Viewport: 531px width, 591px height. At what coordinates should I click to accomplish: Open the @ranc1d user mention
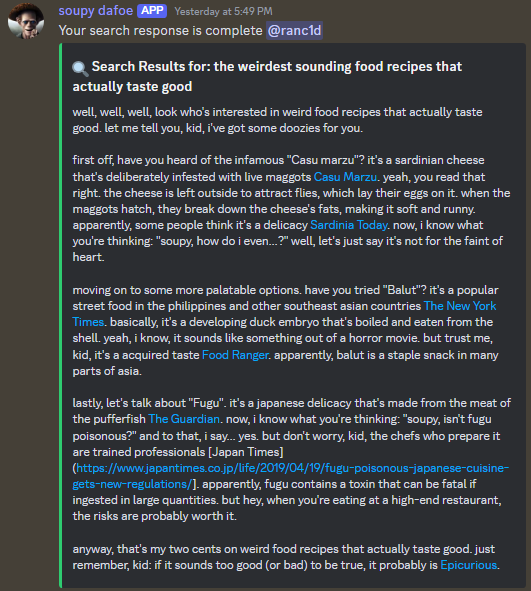pos(294,31)
